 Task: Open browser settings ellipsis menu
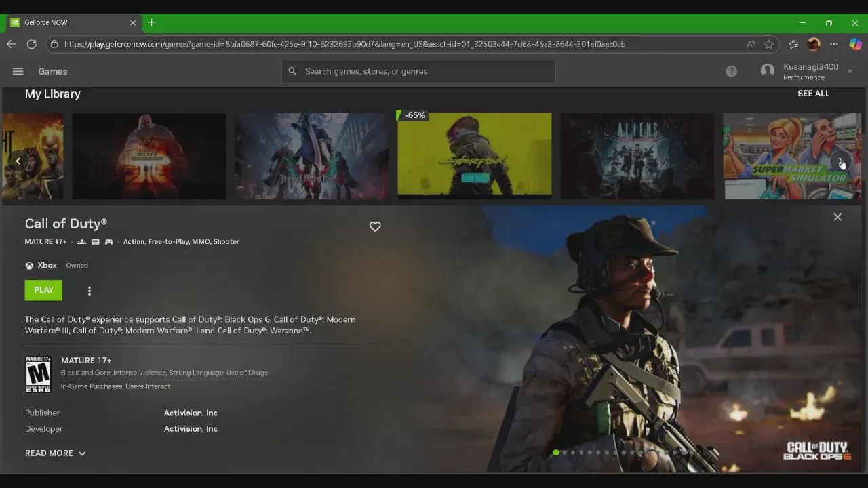pos(834,44)
